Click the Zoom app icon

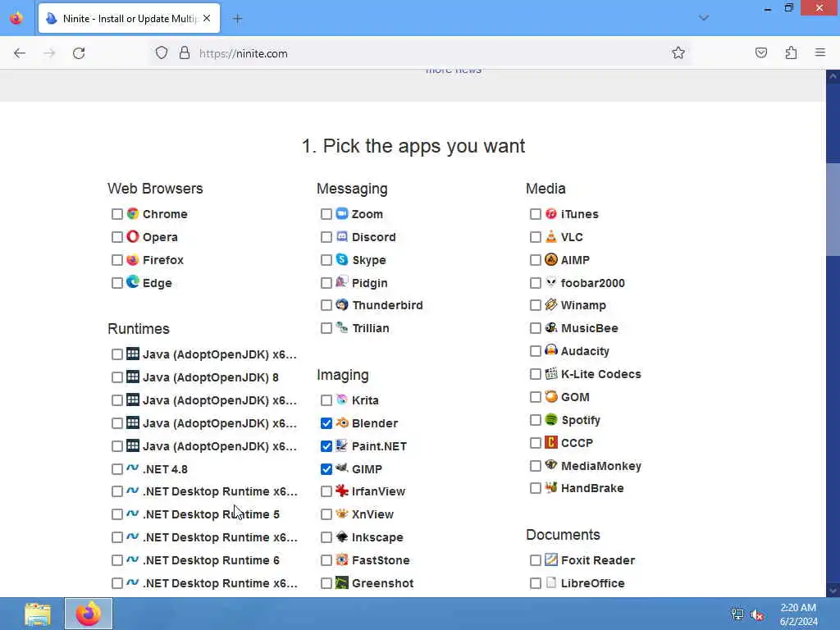(342, 214)
